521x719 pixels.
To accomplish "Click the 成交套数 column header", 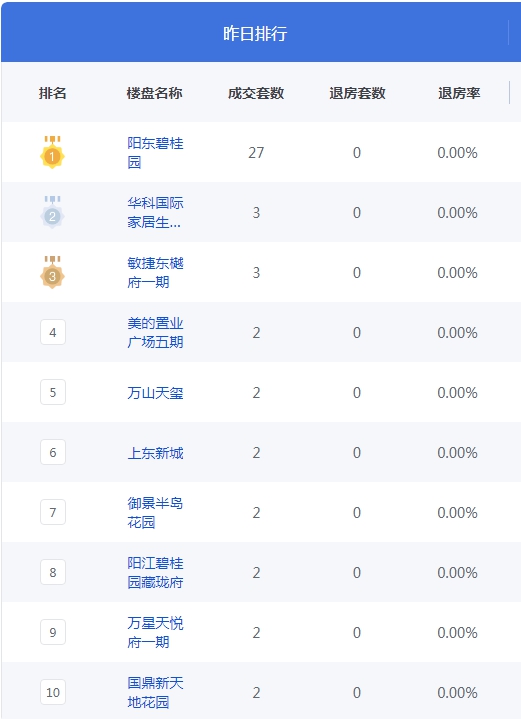I will [x=256, y=93].
